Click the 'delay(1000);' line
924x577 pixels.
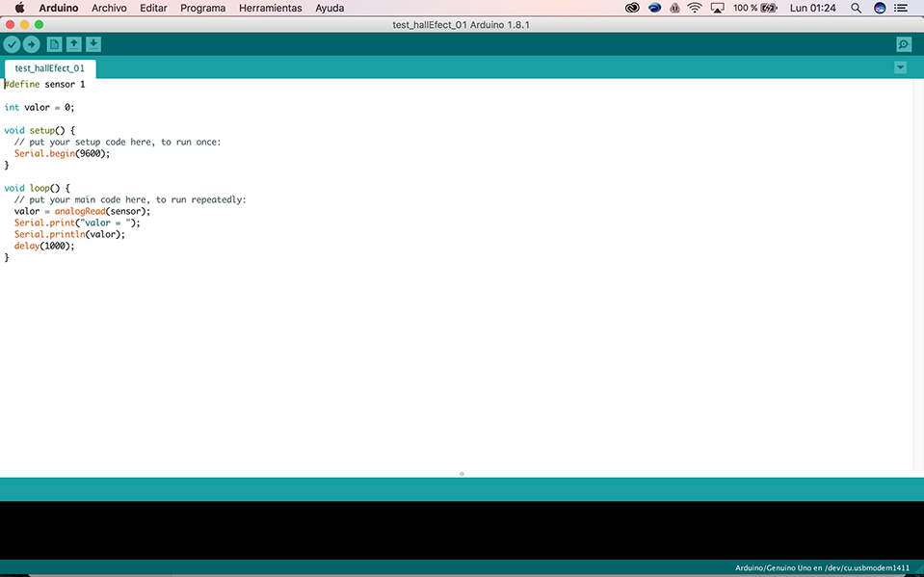pyautogui.click(x=44, y=246)
